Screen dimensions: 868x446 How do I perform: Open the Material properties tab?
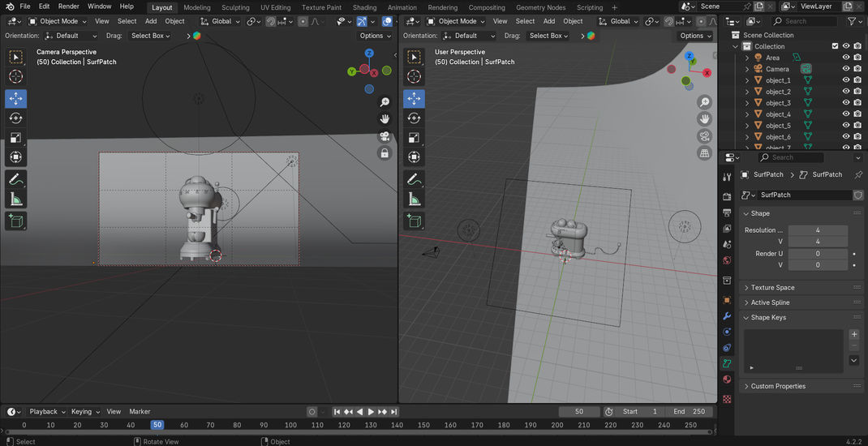click(x=727, y=380)
